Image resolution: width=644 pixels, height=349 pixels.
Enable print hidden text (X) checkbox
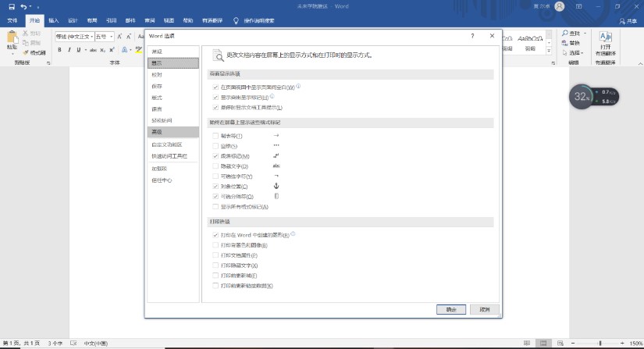(x=215, y=265)
